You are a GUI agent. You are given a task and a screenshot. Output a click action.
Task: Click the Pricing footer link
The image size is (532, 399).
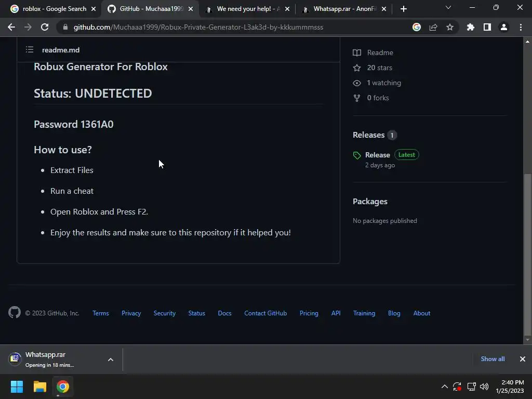309,313
